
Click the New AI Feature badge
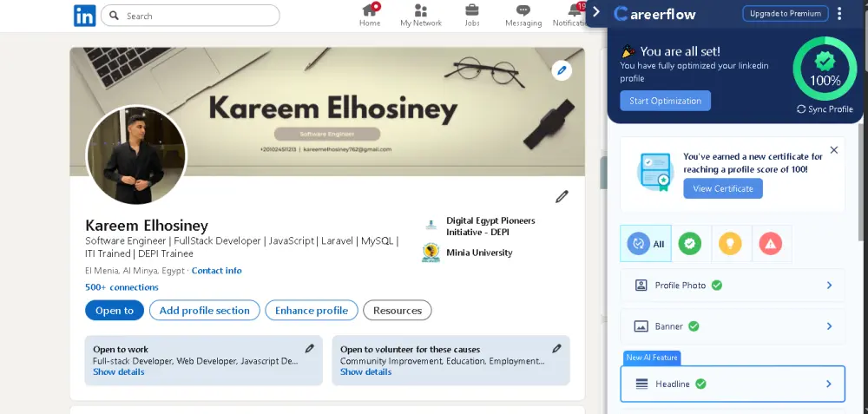pos(652,358)
